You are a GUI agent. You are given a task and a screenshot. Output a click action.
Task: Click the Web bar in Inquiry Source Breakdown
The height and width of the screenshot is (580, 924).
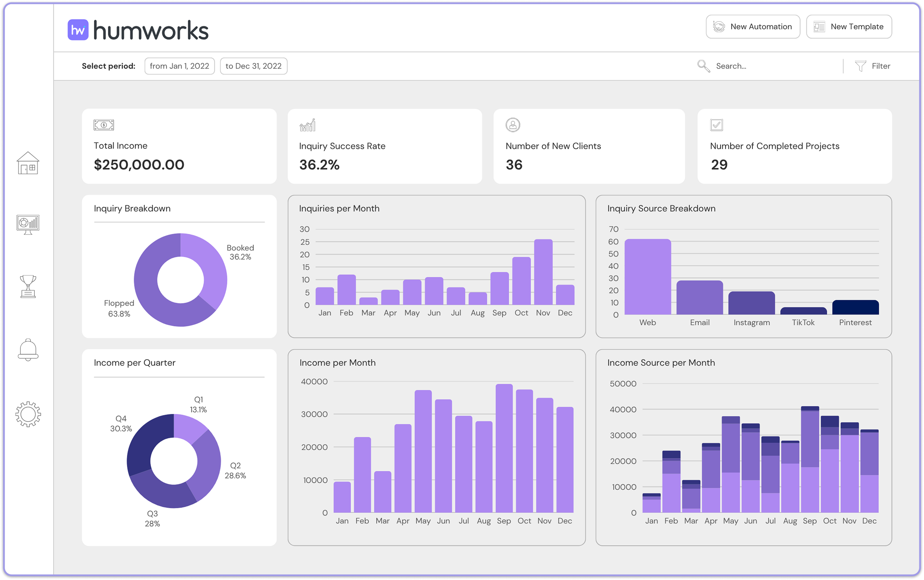[648, 277]
